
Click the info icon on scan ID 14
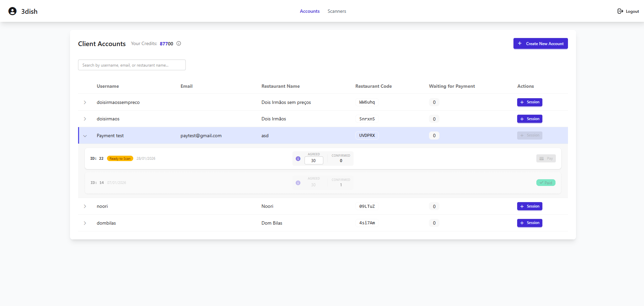click(x=298, y=183)
